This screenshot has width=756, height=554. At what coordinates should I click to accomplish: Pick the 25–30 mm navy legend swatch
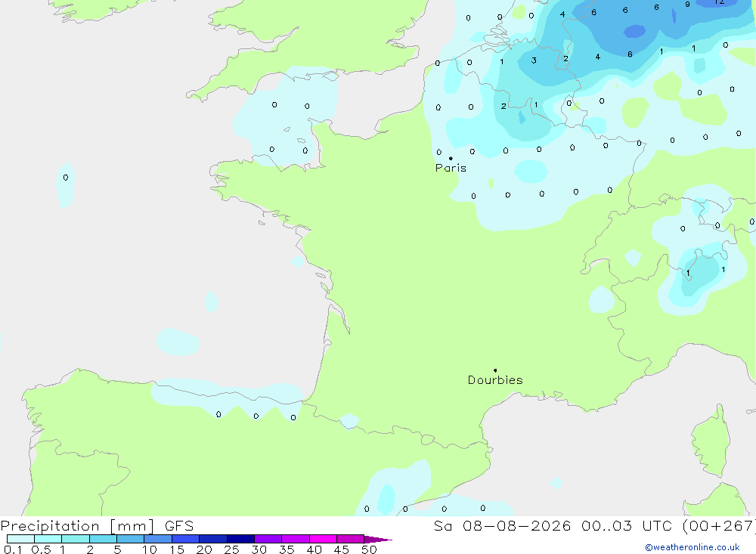coord(240,539)
